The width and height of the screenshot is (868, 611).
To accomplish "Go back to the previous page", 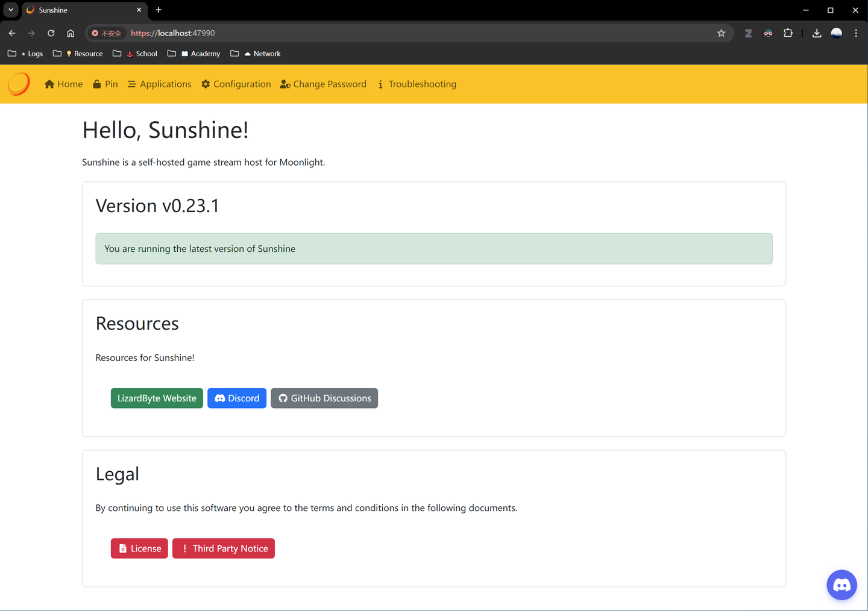I will (12, 33).
